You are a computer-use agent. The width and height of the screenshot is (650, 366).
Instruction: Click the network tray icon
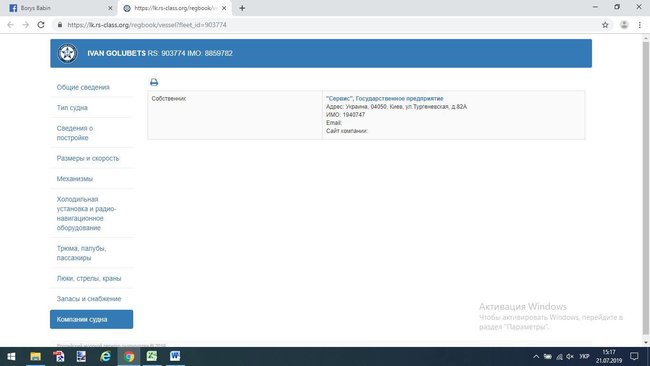[x=559, y=356]
